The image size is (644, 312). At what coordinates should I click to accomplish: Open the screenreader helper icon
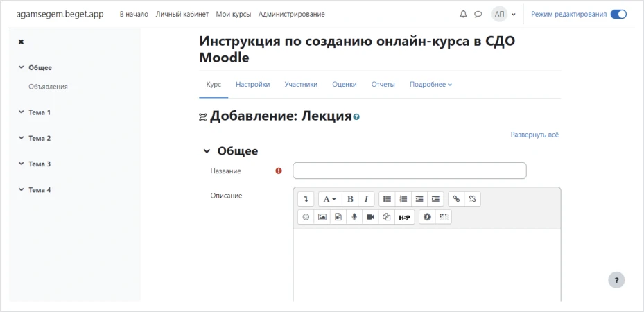click(x=444, y=217)
